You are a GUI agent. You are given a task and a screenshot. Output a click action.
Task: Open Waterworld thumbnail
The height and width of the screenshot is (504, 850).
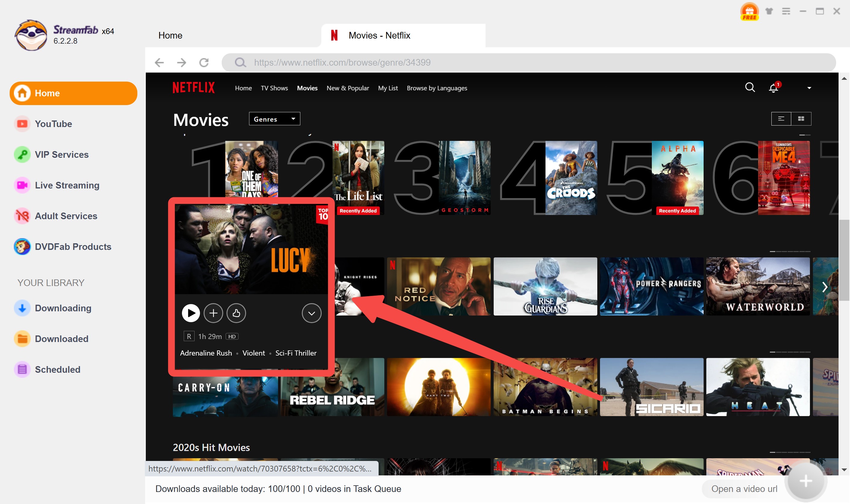pos(758,286)
